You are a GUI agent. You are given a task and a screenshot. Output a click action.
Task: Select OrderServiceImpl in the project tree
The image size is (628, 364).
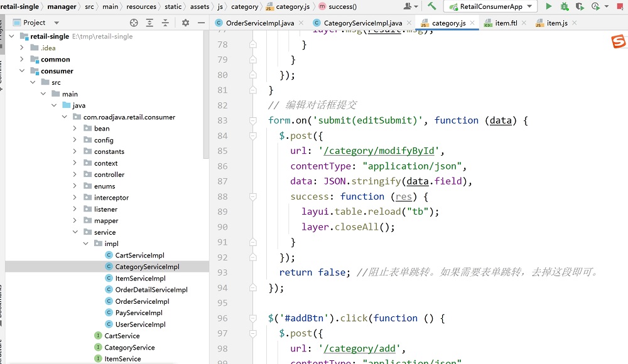pos(142,301)
